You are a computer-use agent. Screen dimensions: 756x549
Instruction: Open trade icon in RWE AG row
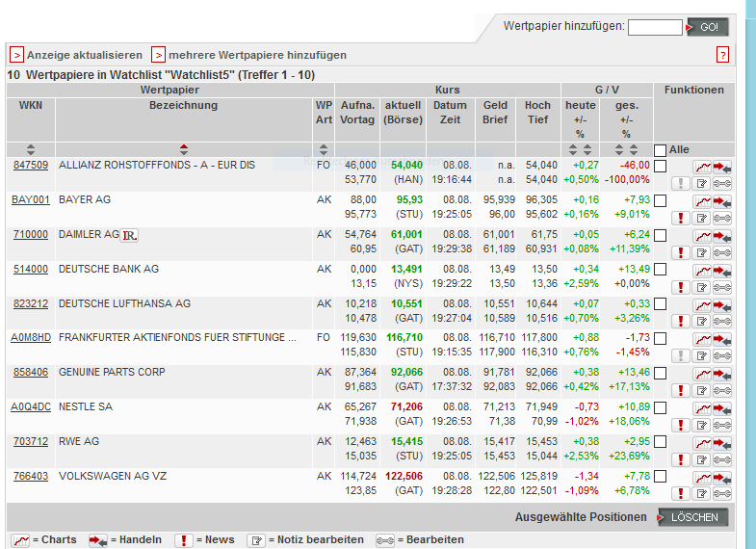tap(722, 443)
